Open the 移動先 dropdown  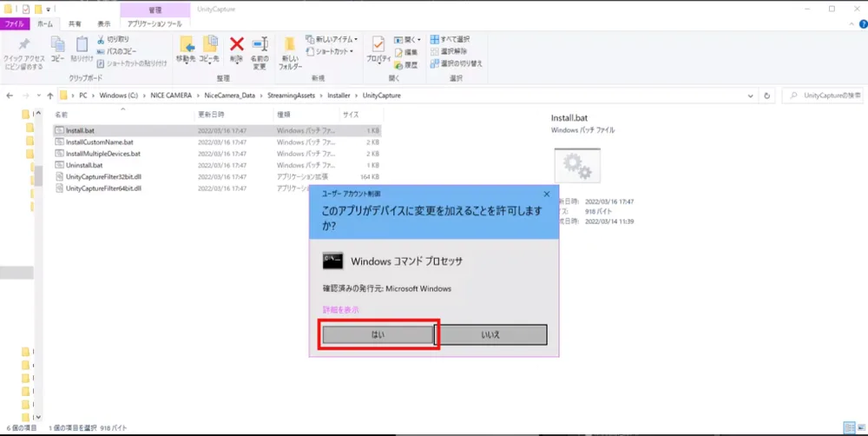pyautogui.click(x=187, y=50)
